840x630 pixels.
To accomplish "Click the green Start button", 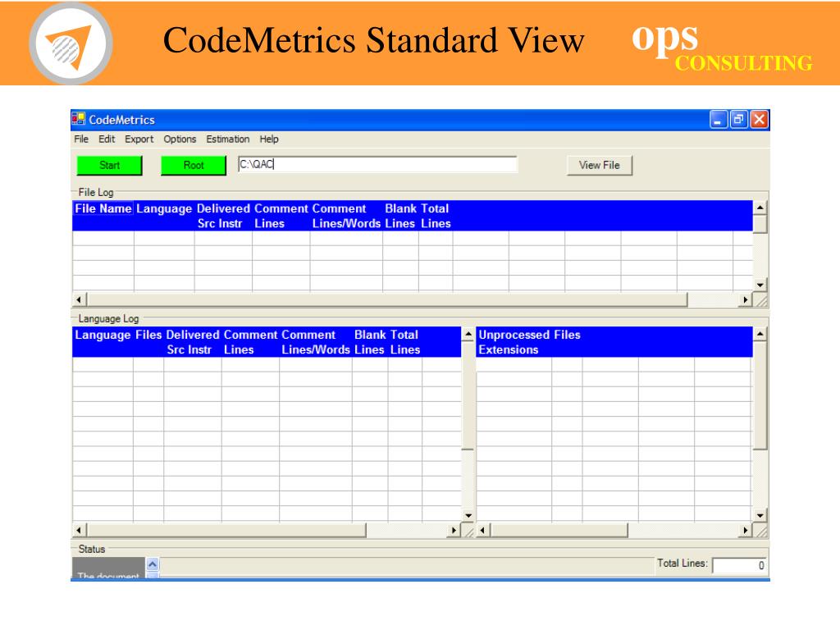I will 109,165.
